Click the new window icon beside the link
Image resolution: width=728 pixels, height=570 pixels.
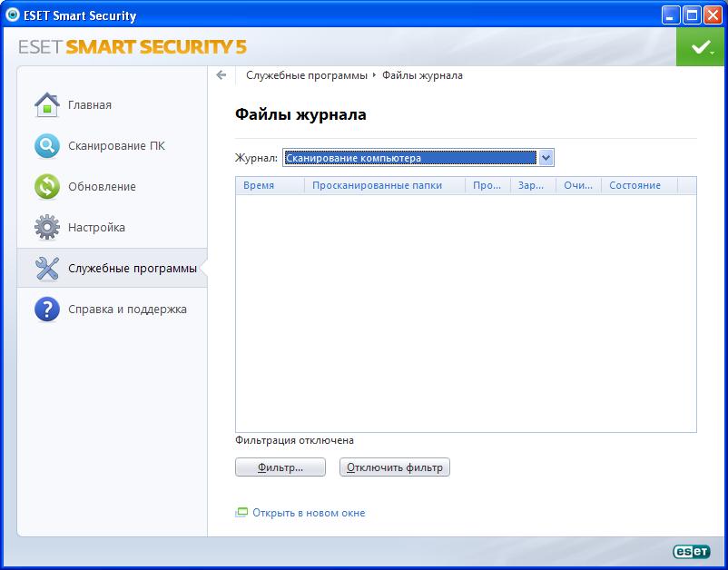click(241, 513)
